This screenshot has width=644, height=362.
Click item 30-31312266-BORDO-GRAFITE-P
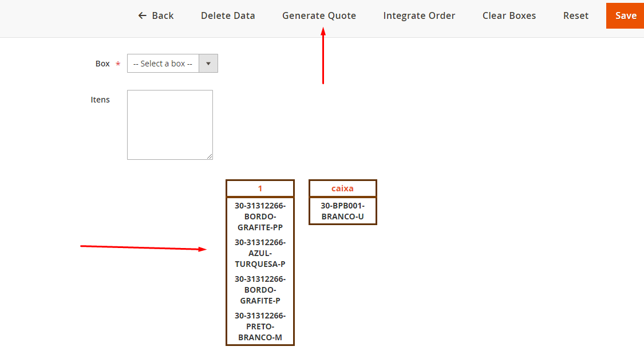260,290
